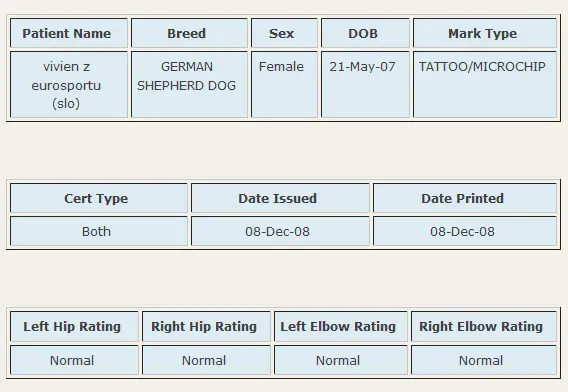
Task: Select the Breed header cell
Action: (x=189, y=33)
